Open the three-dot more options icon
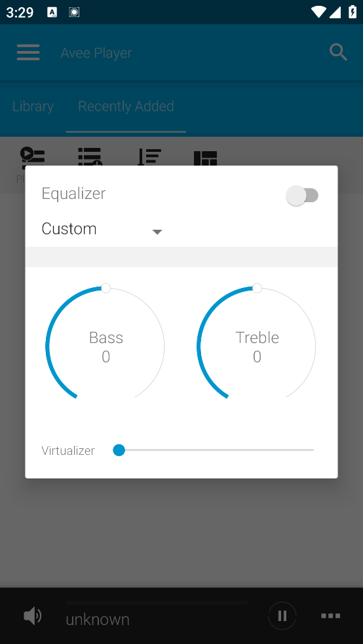 330,616
